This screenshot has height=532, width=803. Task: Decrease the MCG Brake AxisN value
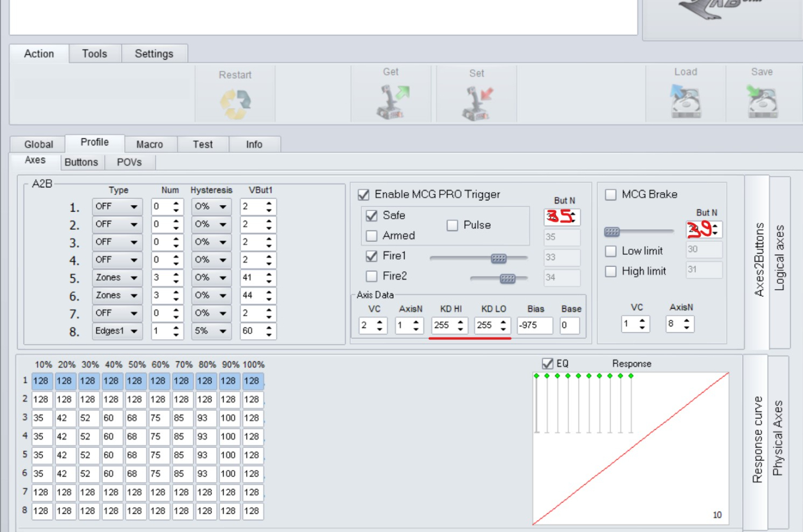(687, 327)
